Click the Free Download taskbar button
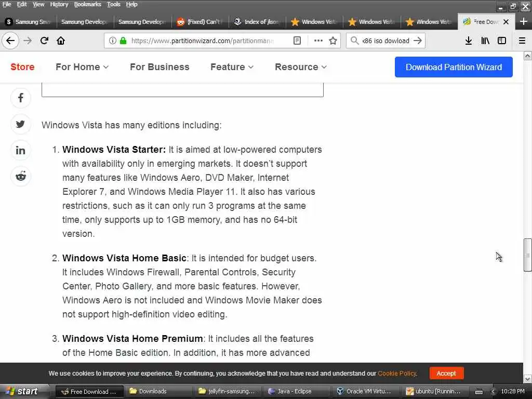Image resolution: width=532 pixels, height=399 pixels. [88, 392]
